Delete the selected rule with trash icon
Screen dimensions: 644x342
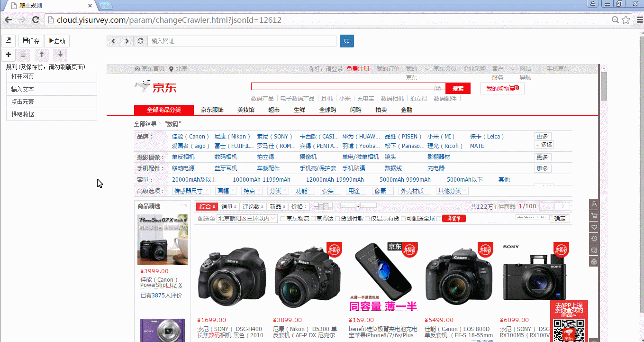[23, 55]
